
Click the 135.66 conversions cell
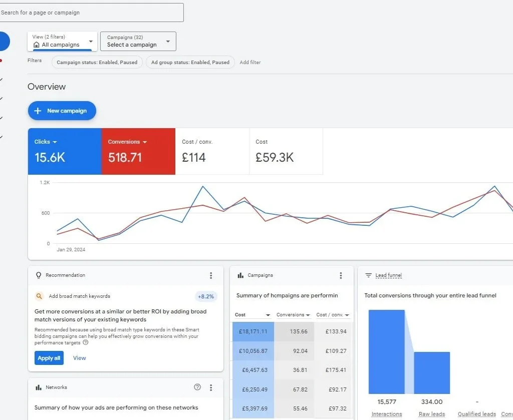coord(294,331)
